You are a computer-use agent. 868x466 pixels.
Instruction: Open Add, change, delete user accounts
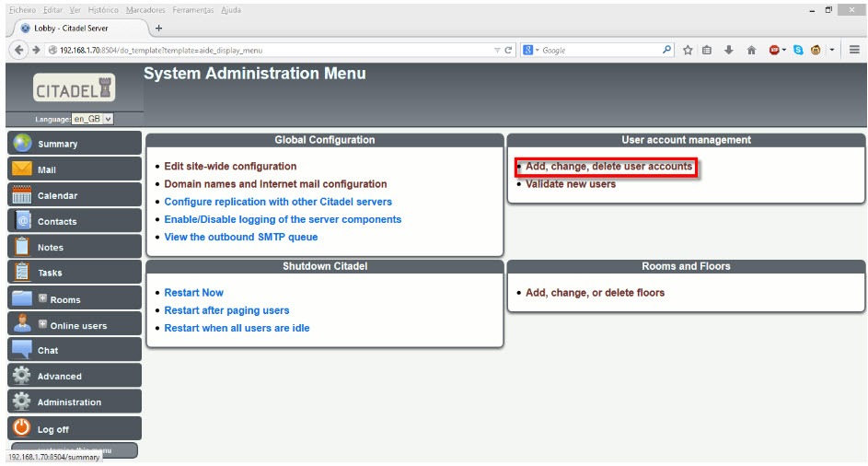(x=608, y=167)
